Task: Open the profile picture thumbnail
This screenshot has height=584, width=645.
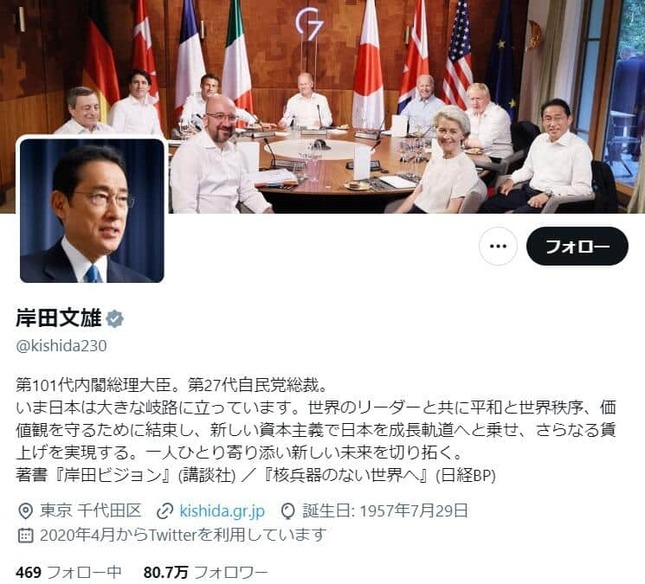Action: (x=92, y=211)
